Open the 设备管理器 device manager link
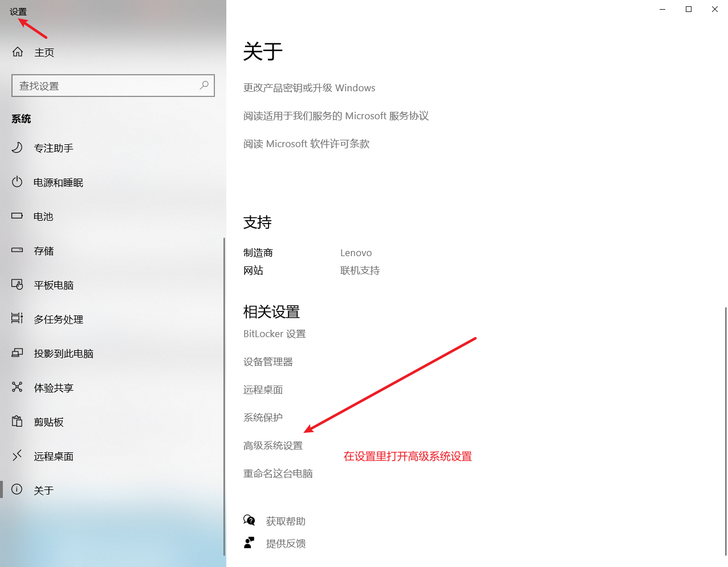The height and width of the screenshot is (567, 728). pos(267,361)
